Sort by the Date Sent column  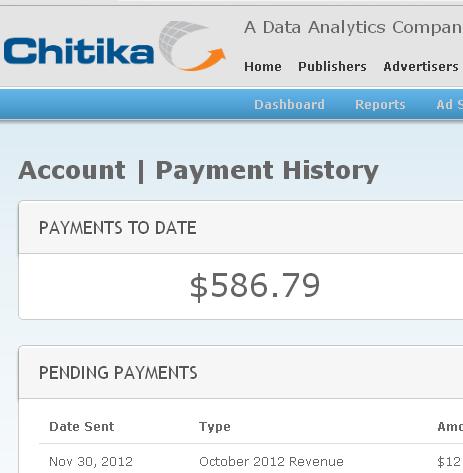point(82,427)
